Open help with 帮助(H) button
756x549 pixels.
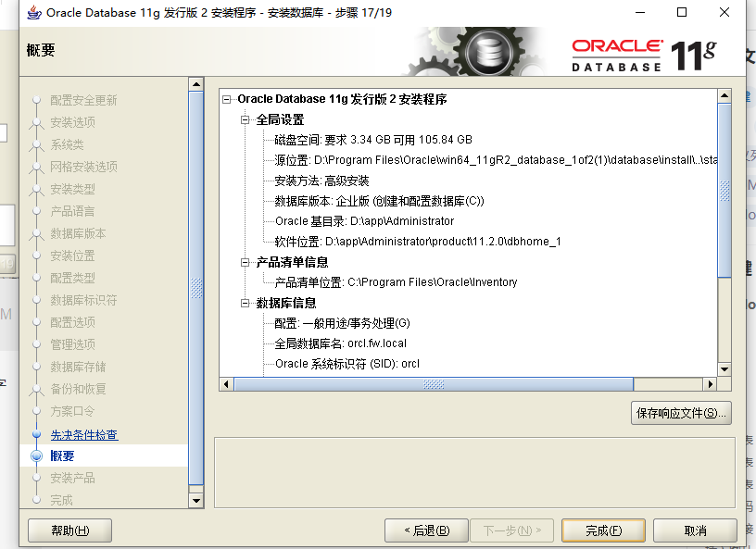coord(69,530)
